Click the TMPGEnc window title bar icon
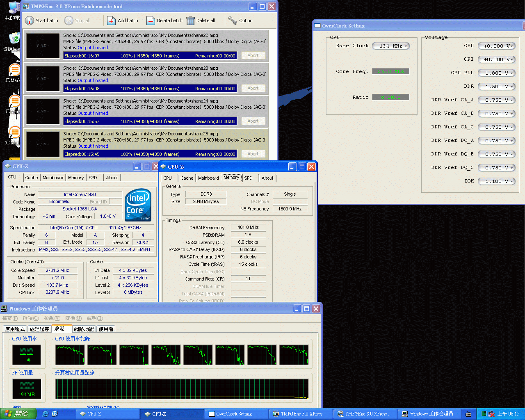The height and width of the screenshot is (420, 525). coord(26,6)
